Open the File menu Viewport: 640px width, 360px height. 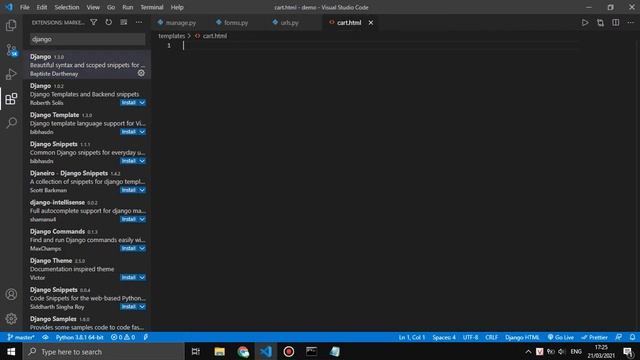pyautogui.click(x=24, y=7)
